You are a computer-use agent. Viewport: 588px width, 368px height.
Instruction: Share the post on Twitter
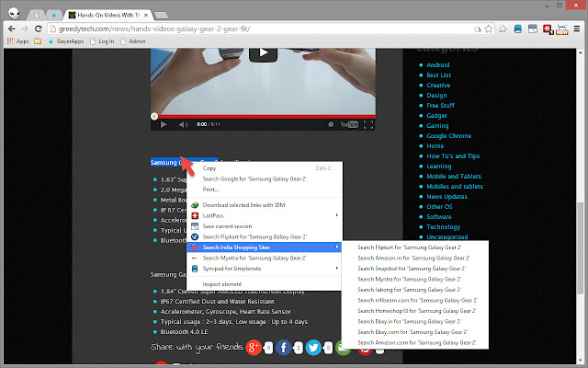pyautogui.click(x=313, y=348)
